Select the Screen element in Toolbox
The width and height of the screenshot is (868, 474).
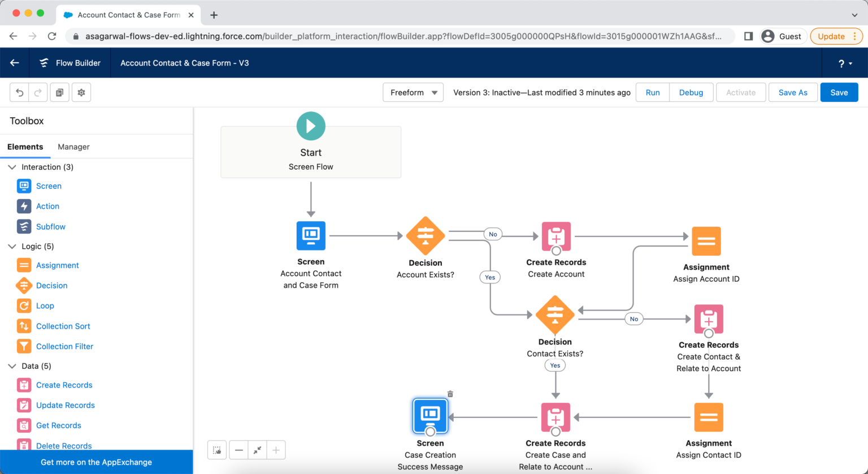click(x=49, y=186)
